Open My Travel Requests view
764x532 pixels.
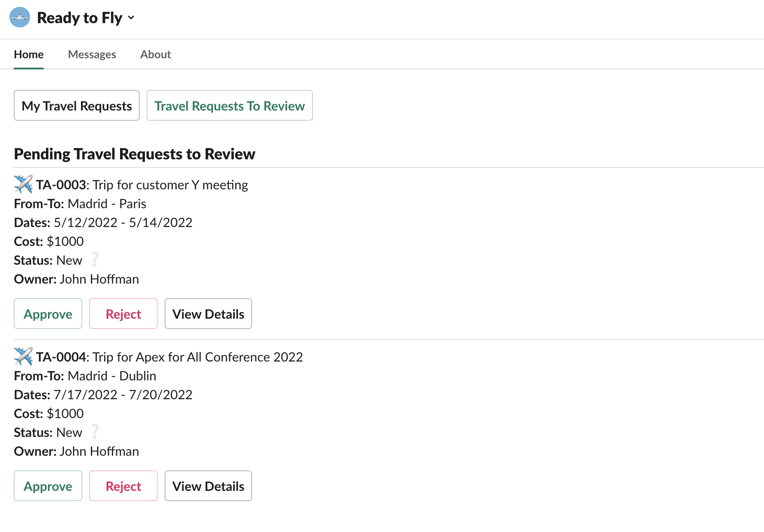pyautogui.click(x=76, y=105)
